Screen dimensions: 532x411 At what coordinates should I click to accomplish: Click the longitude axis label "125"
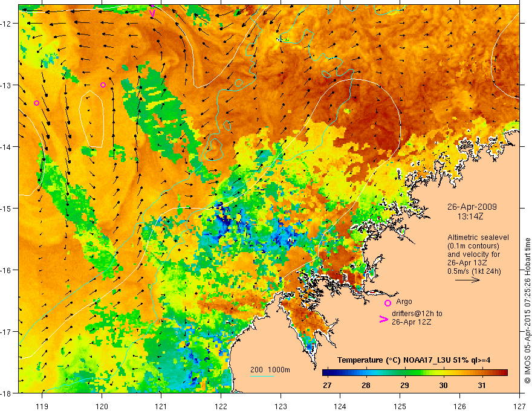(400, 406)
